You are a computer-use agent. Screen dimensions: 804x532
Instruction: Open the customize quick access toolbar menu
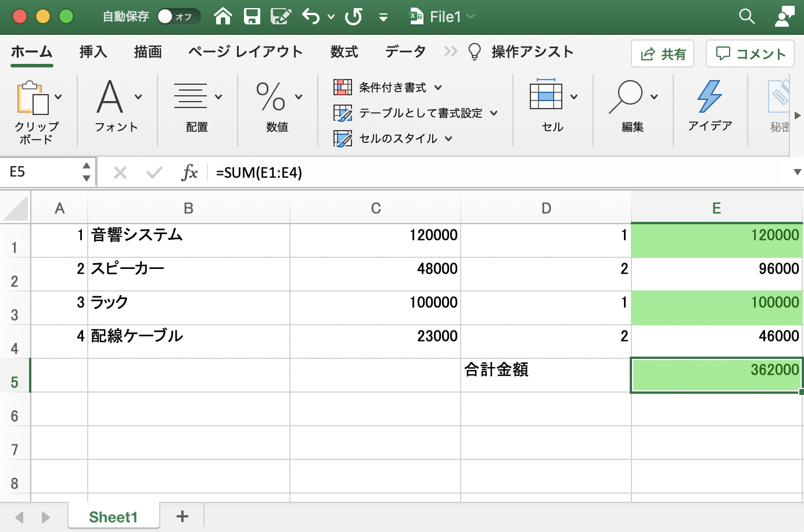tap(383, 17)
